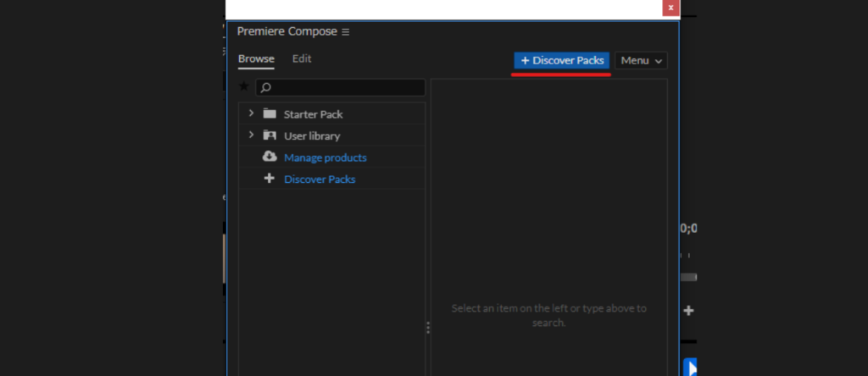Switch to the Edit tab
Viewport: 868px width, 376px height.
click(302, 59)
